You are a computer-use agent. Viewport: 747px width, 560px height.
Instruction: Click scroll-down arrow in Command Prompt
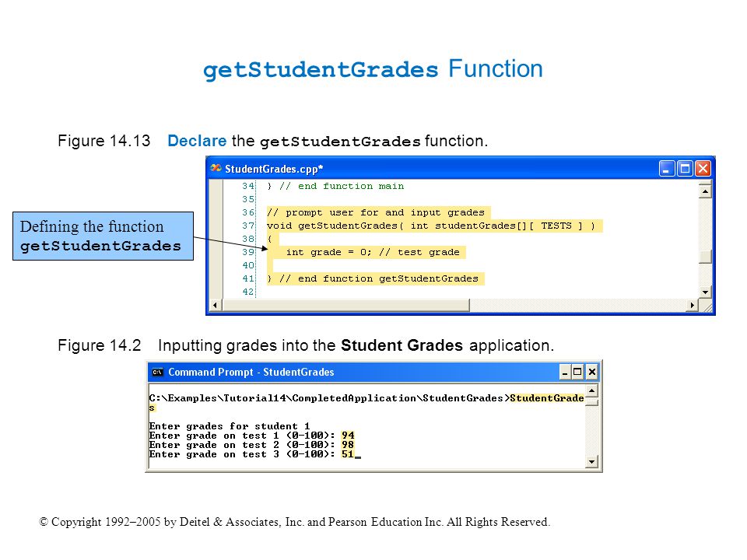coord(591,461)
